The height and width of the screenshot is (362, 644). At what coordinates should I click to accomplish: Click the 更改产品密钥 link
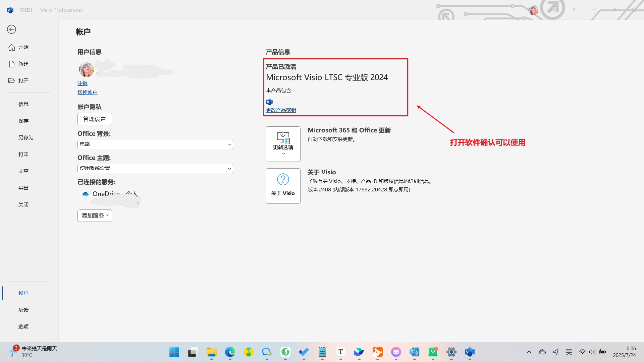281,110
